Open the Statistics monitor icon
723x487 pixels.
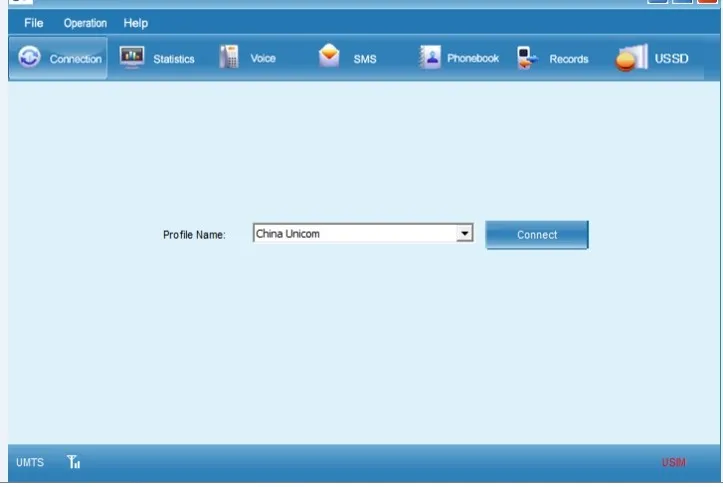132,58
